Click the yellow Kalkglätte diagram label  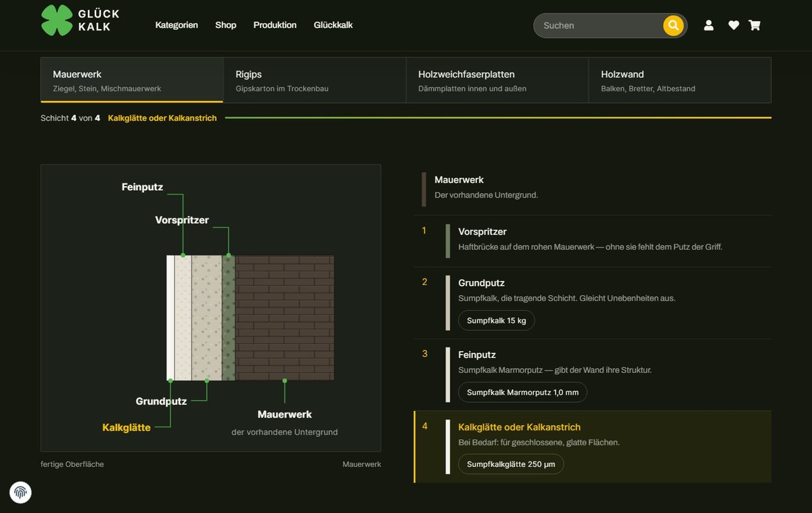tap(127, 428)
